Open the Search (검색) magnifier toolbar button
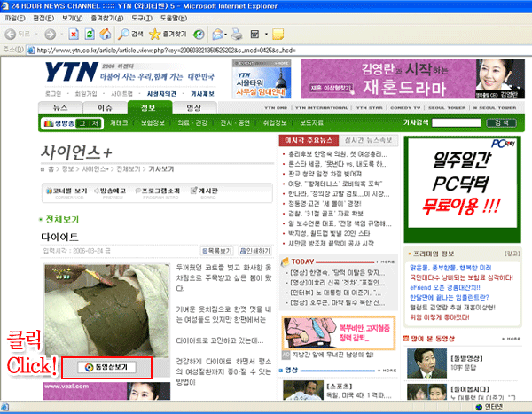This screenshot has height=414, width=532. pos(130,34)
